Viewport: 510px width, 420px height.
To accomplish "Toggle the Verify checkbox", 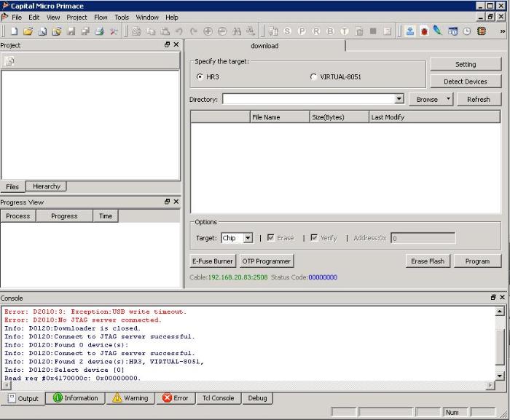I will tap(314, 238).
